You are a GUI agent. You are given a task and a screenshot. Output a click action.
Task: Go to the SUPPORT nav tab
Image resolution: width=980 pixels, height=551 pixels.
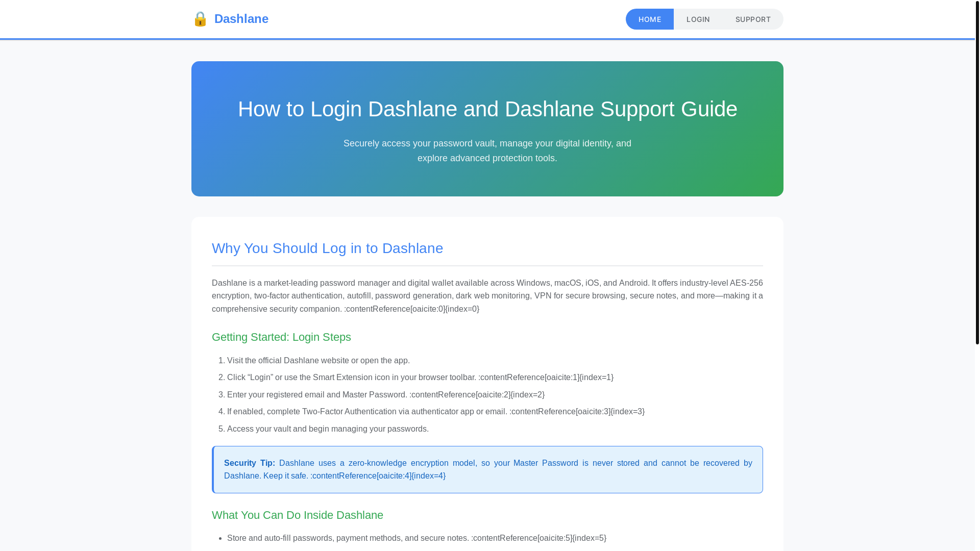tap(753, 19)
